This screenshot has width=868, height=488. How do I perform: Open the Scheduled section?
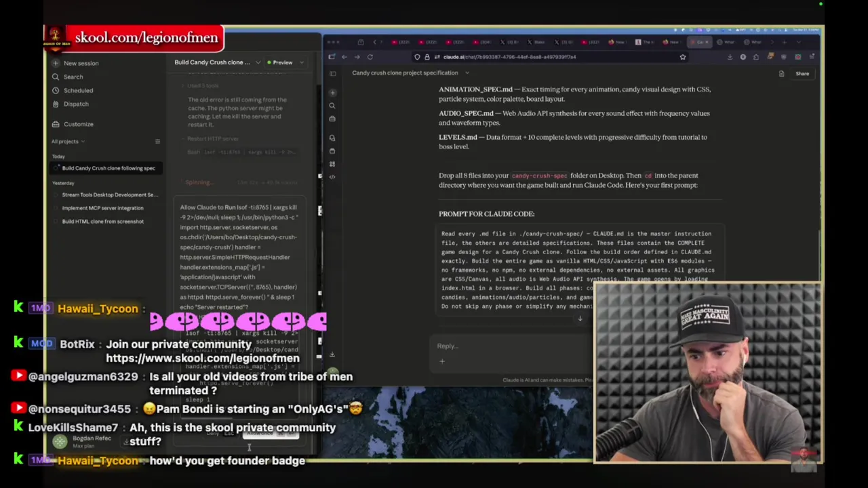click(73, 90)
